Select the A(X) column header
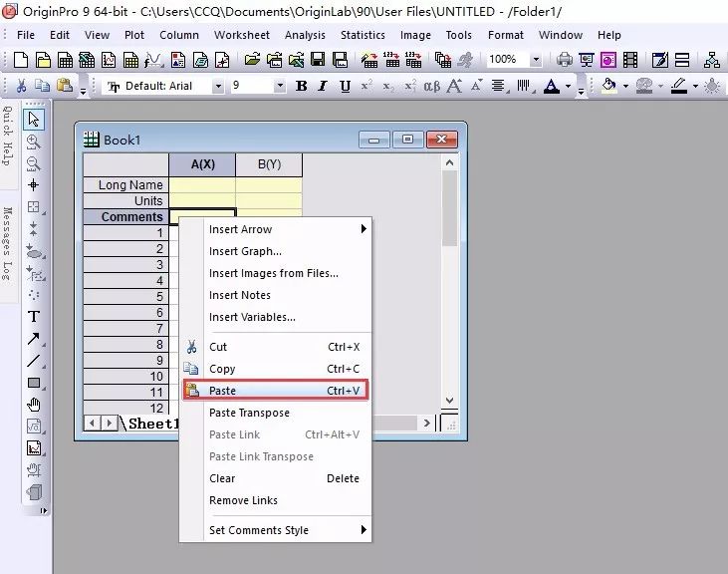Screen dimensions: 728x574 (x=202, y=164)
